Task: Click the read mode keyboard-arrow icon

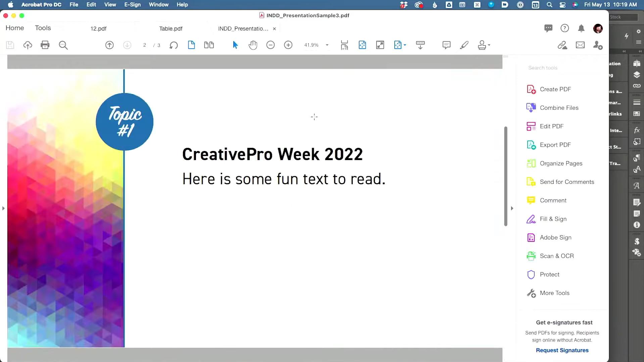Action: (x=420, y=45)
